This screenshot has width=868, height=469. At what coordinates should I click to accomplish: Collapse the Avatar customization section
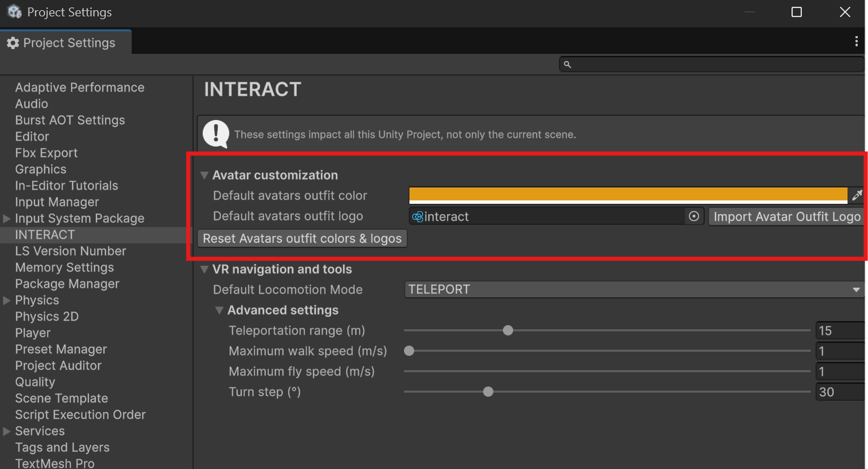pos(204,175)
